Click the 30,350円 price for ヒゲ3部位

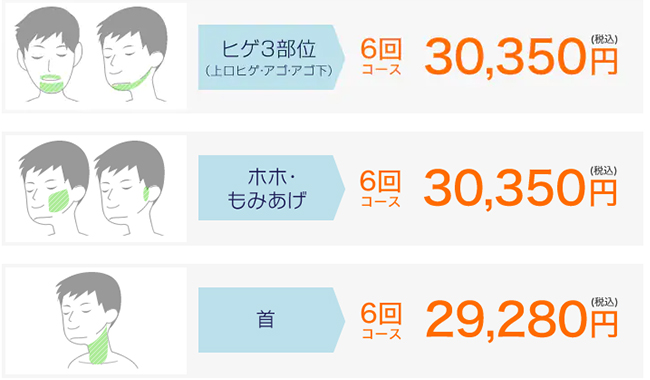click(x=521, y=56)
